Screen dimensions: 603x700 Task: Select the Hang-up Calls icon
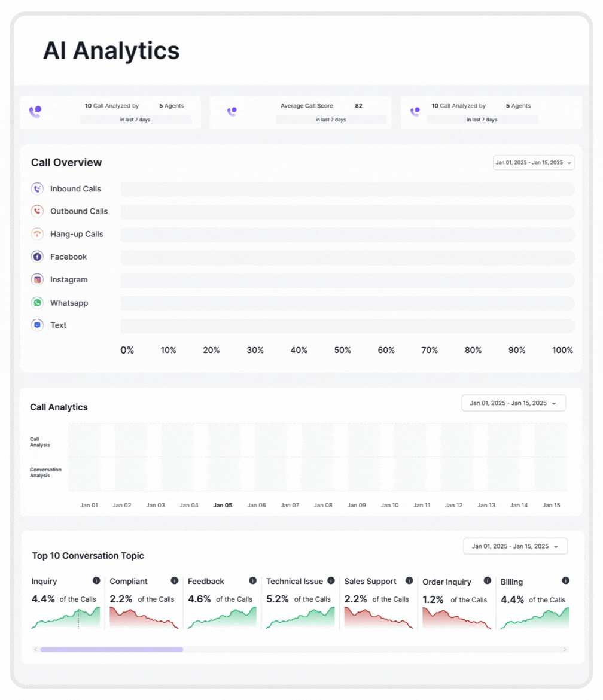tap(37, 234)
